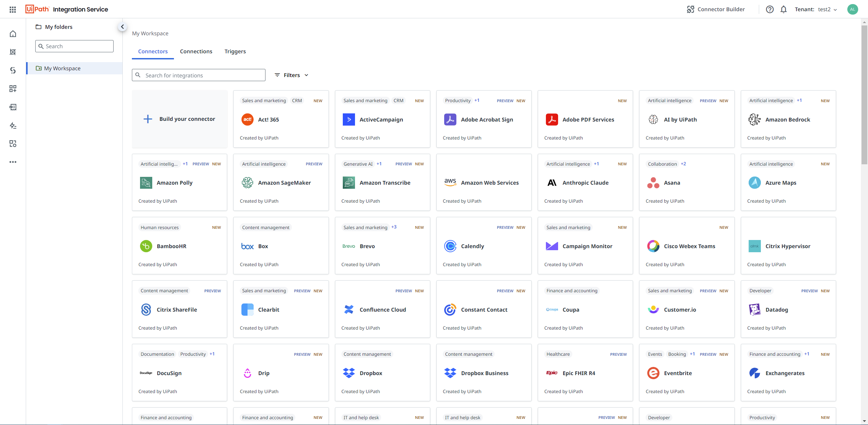This screenshot has width=868, height=425.
Task: Open Connector Builder
Action: 716,9
